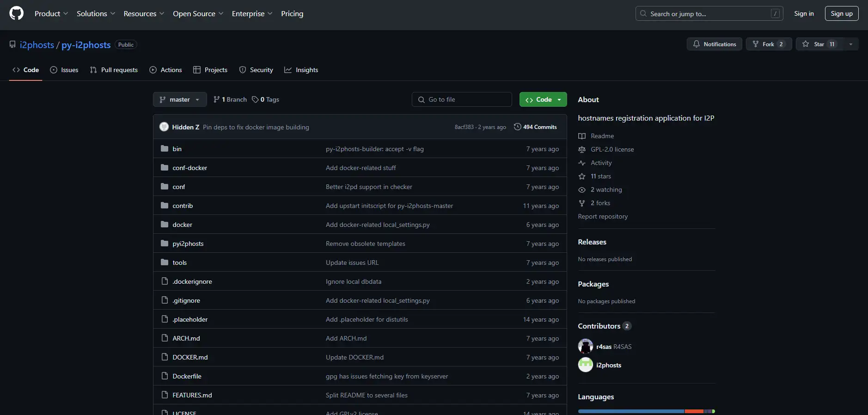868x415 pixels.
Task: Open the docker folder
Action: point(182,225)
